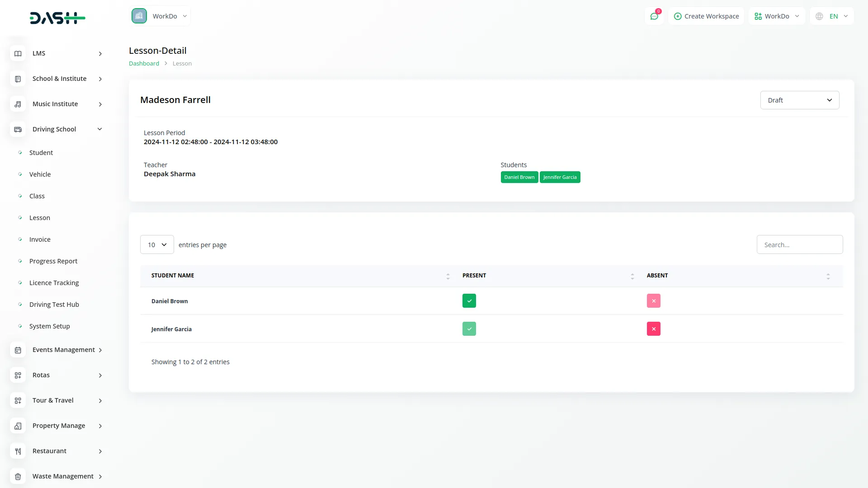Click the Driving School car icon
Screen dimensions: 868x488
pos(18,129)
